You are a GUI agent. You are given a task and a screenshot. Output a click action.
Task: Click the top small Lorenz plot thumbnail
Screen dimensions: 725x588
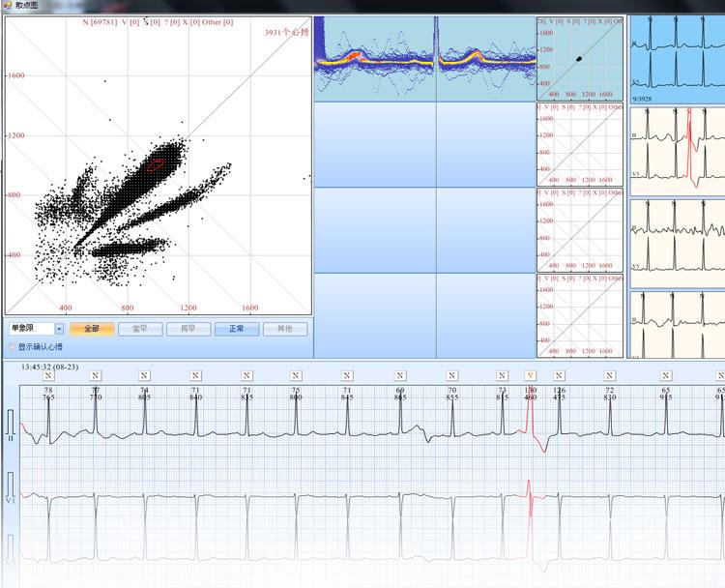coord(580,59)
